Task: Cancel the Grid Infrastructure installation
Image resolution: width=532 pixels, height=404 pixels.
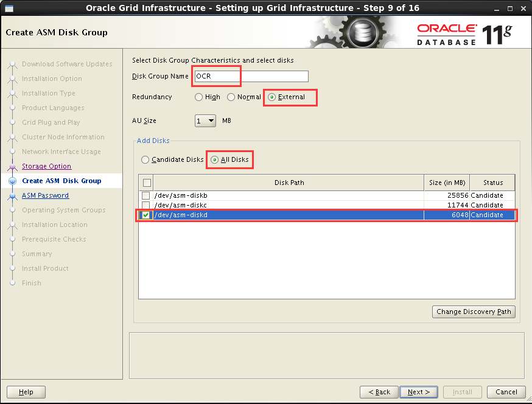Action: click(506, 392)
